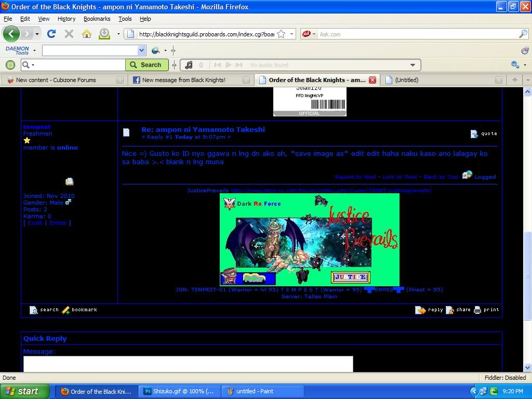Click the previous track media button

point(218,65)
